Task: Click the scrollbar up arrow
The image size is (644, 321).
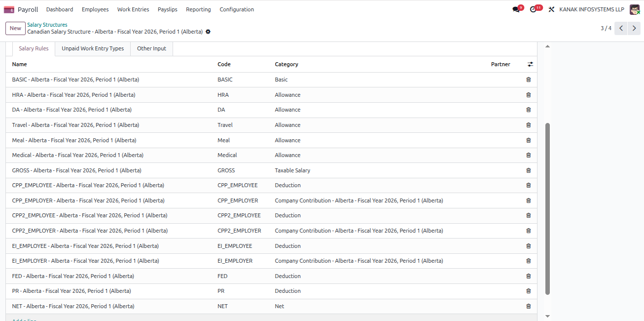Action: (x=547, y=46)
